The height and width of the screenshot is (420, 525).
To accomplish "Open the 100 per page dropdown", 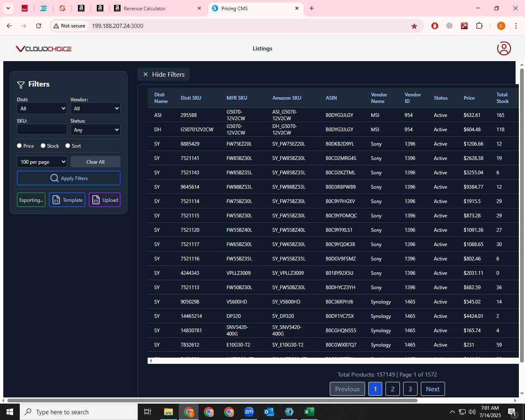I will [x=42, y=162].
